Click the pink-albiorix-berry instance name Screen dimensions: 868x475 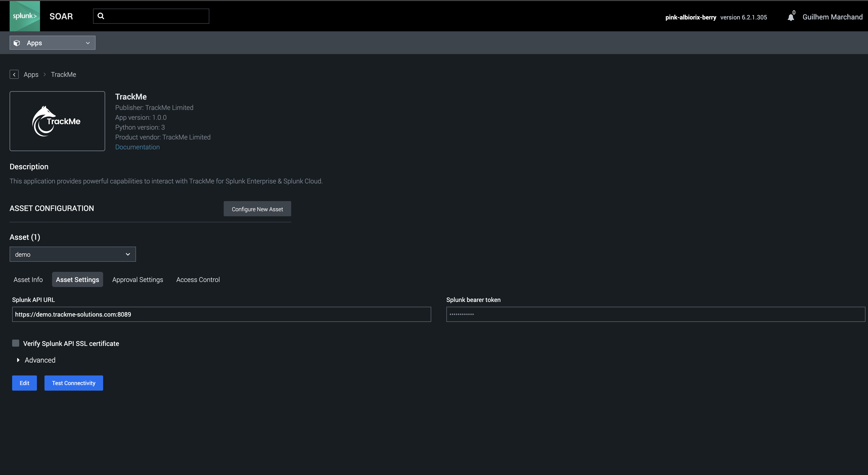pyautogui.click(x=691, y=17)
